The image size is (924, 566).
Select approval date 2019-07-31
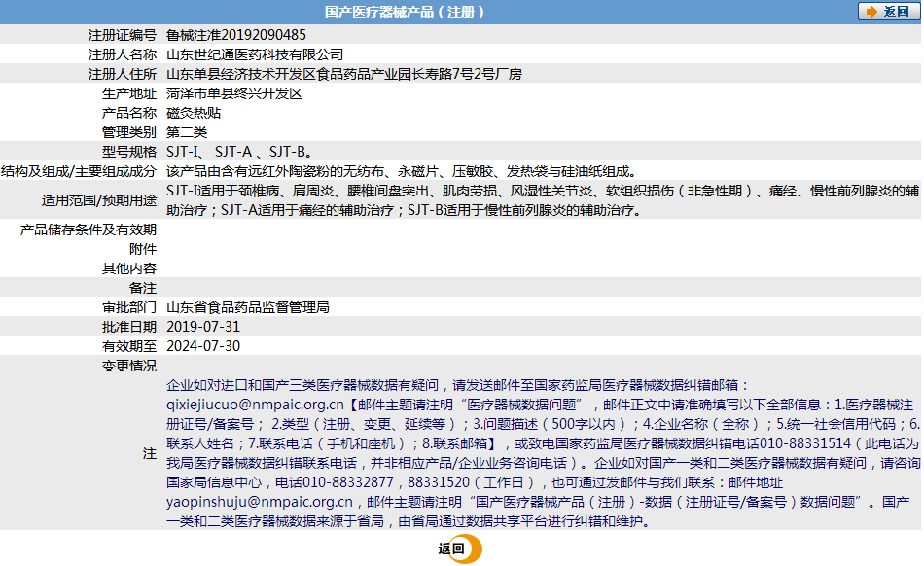point(203,327)
